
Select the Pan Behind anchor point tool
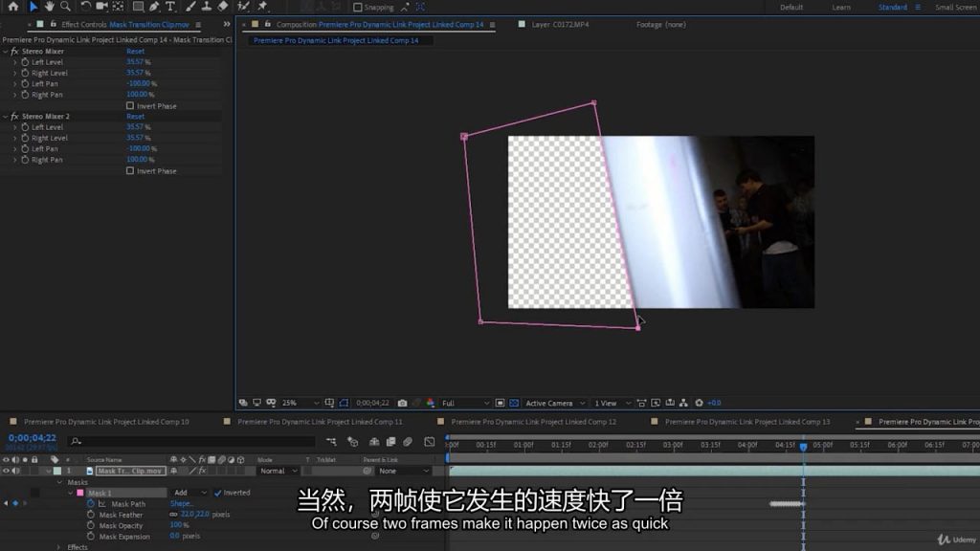[118, 7]
